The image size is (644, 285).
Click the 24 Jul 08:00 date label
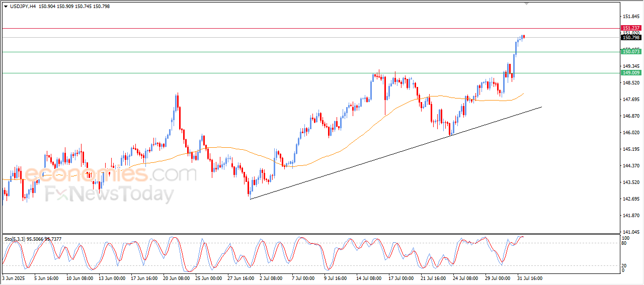[x=465, y=277]
